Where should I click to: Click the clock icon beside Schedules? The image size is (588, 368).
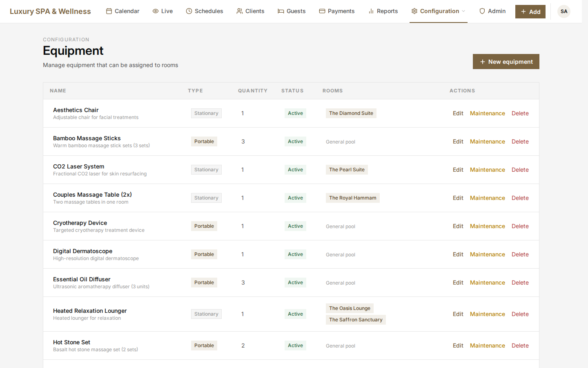[x=188, y=11]
